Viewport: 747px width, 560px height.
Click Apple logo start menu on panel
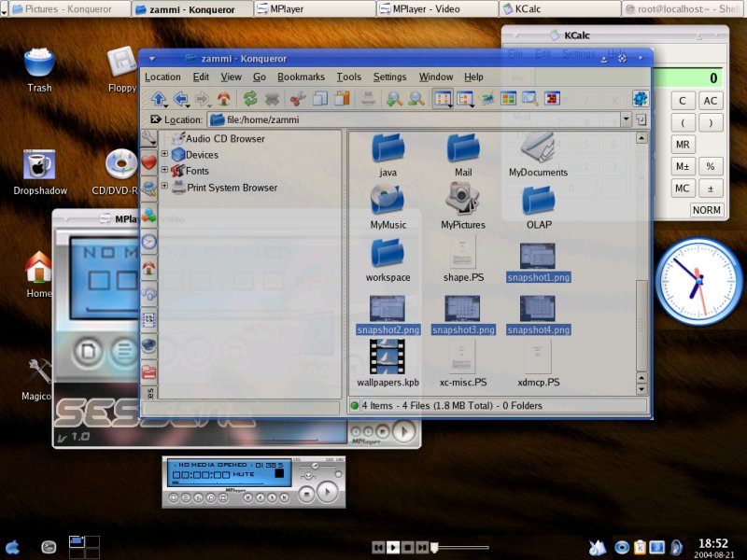[12, 548]
